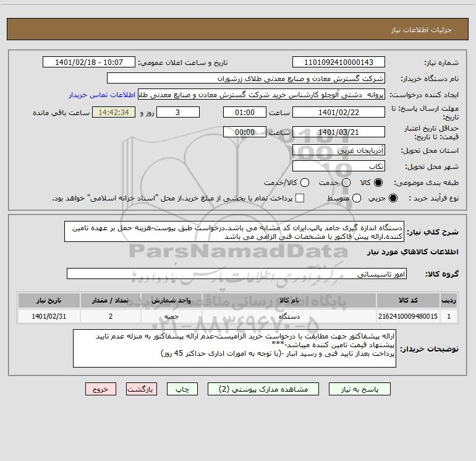Click the delivery city field تکاب
The height and width of the screenshot is (461, 476).
(x=339, y=166)
